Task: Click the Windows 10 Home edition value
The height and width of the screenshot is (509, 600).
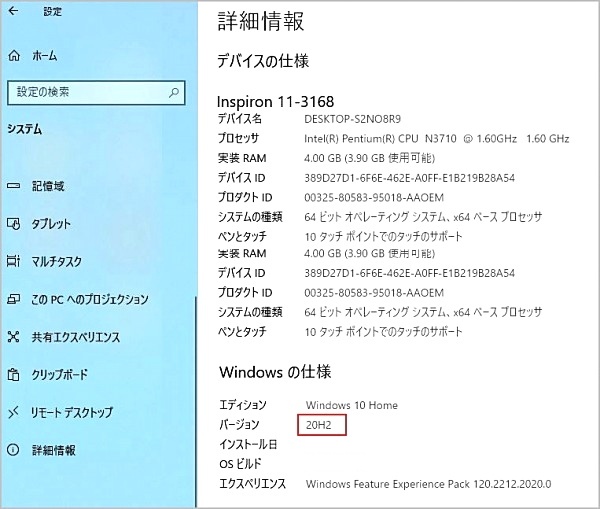Action: coord(352,405)
